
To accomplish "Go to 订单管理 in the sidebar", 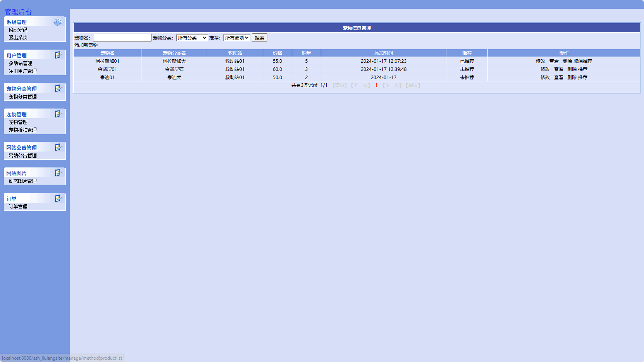I will [18, 207].
